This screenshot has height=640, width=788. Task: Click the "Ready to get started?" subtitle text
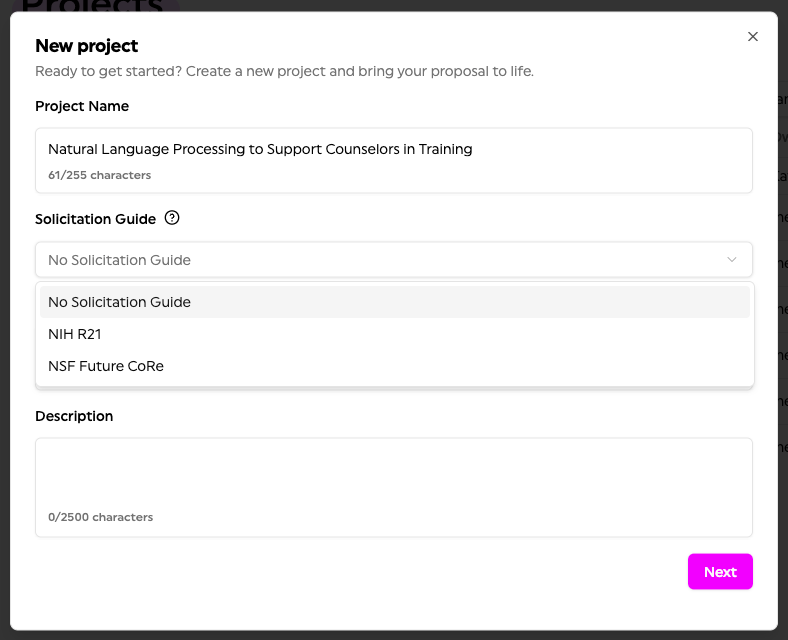coord(284,72)
